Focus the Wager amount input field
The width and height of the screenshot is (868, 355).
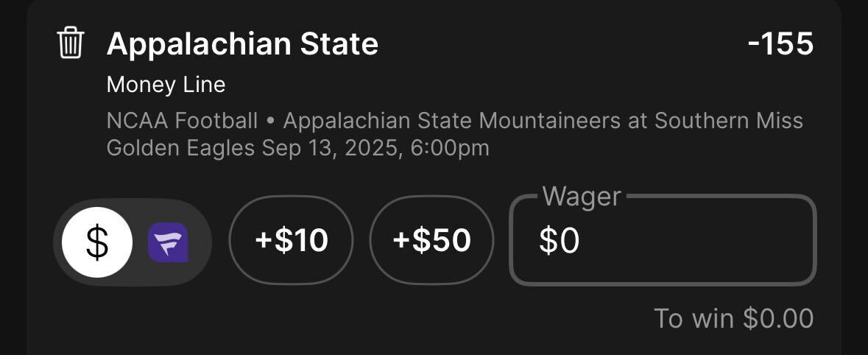[x=663, y=240]
